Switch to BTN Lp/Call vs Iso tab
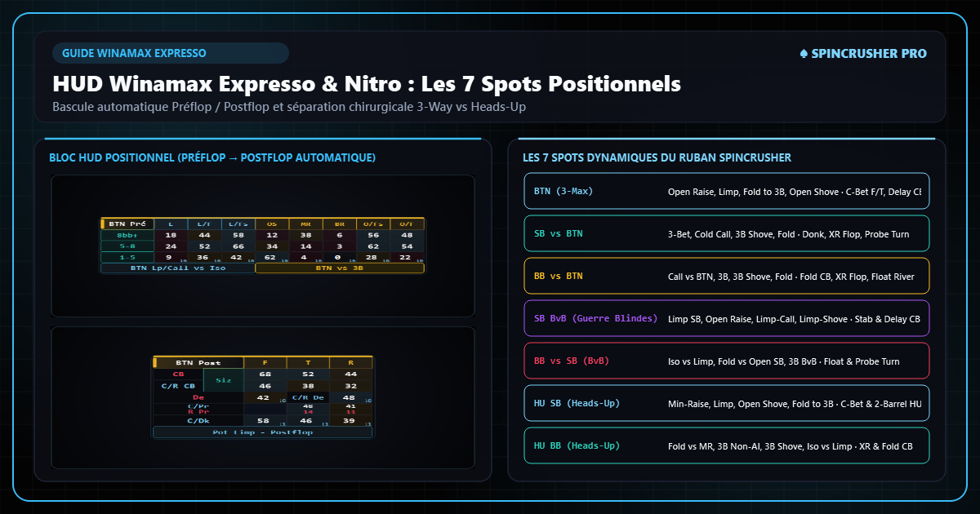 point(178,268)
